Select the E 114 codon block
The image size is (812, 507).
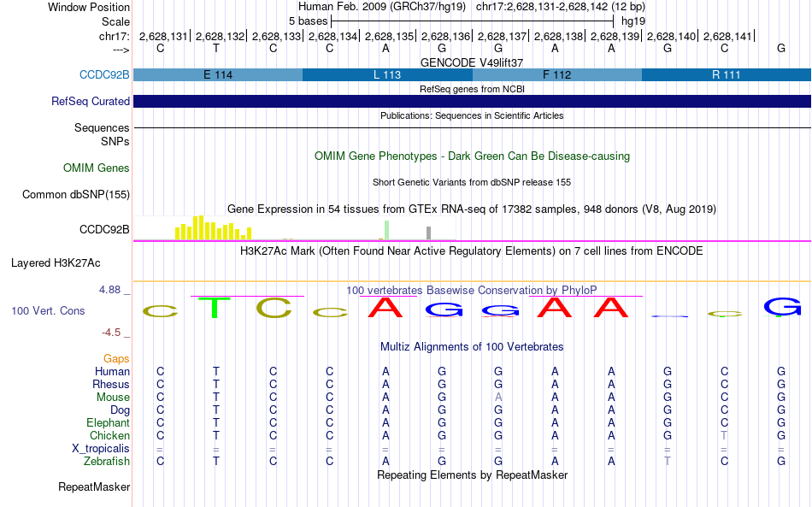click(218, 74)
